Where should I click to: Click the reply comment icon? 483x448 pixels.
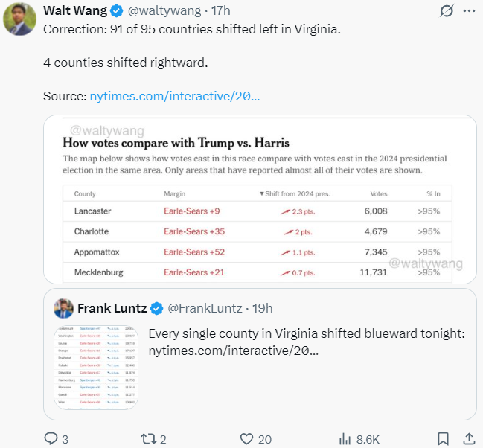coord(51,439)
